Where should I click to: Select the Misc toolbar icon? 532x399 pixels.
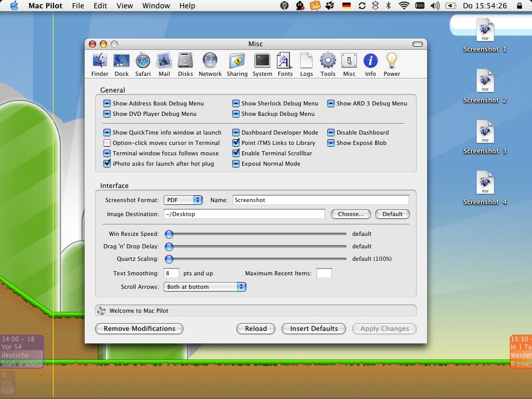click(x=349, y=64)
